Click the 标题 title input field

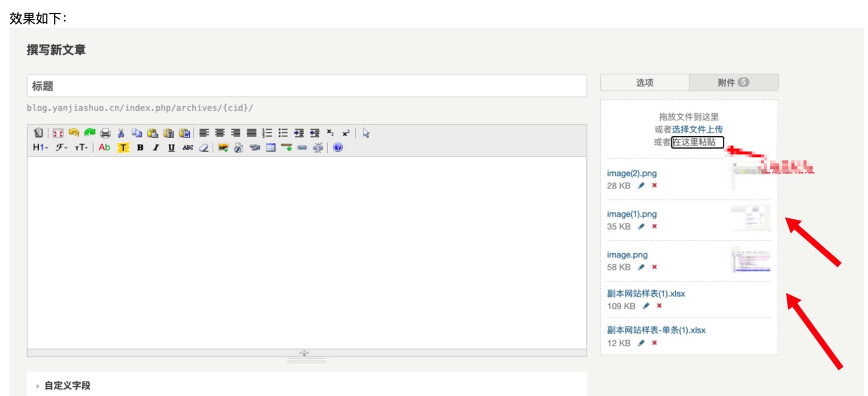pyautogui.click(x=307, y=86)
